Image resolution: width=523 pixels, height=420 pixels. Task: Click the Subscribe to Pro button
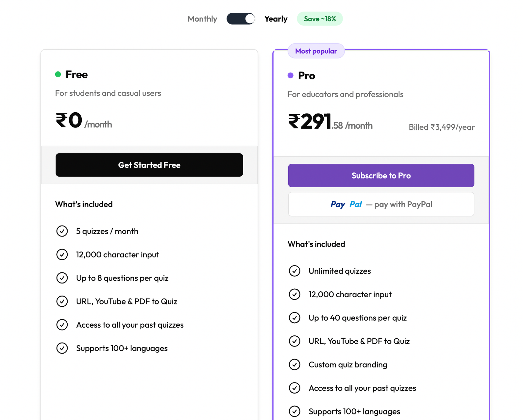(381, 175)
